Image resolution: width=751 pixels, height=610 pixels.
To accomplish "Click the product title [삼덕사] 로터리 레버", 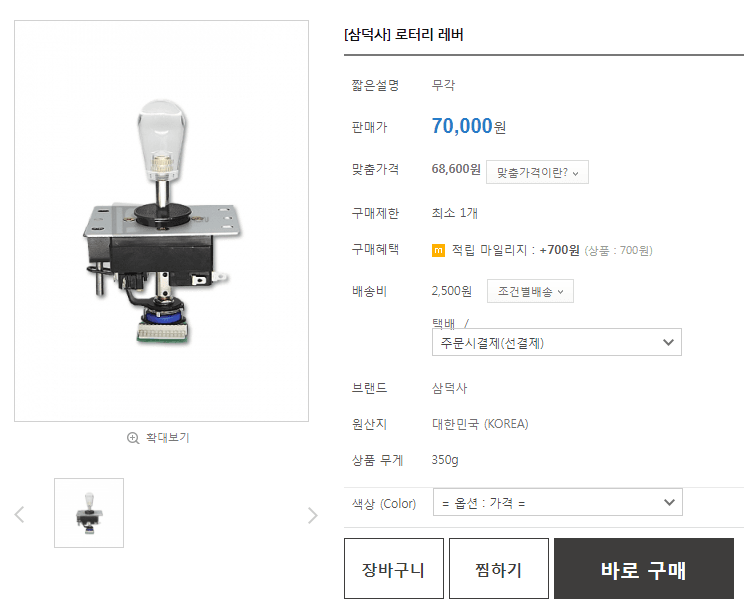I will click(x=404, y=35).
